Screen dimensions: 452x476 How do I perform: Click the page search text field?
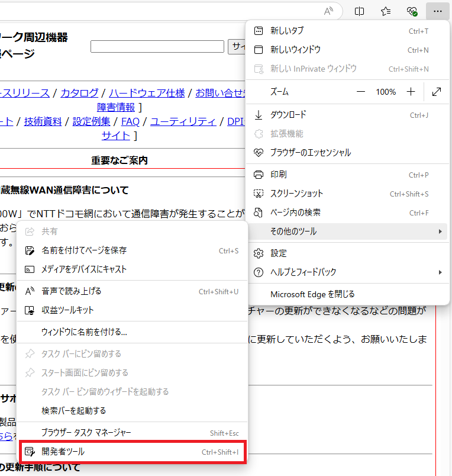coord(157,47)
